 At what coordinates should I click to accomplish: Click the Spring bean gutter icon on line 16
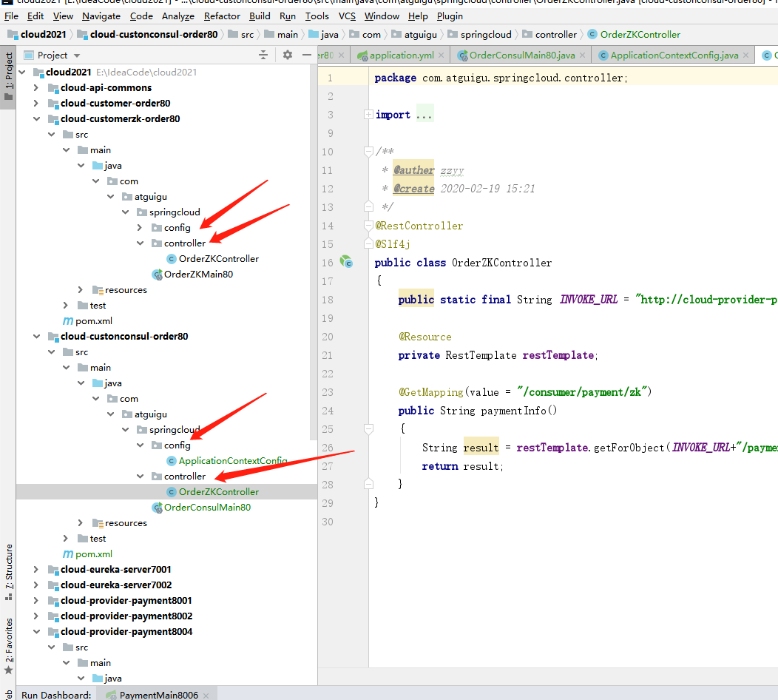click(346, 262)
